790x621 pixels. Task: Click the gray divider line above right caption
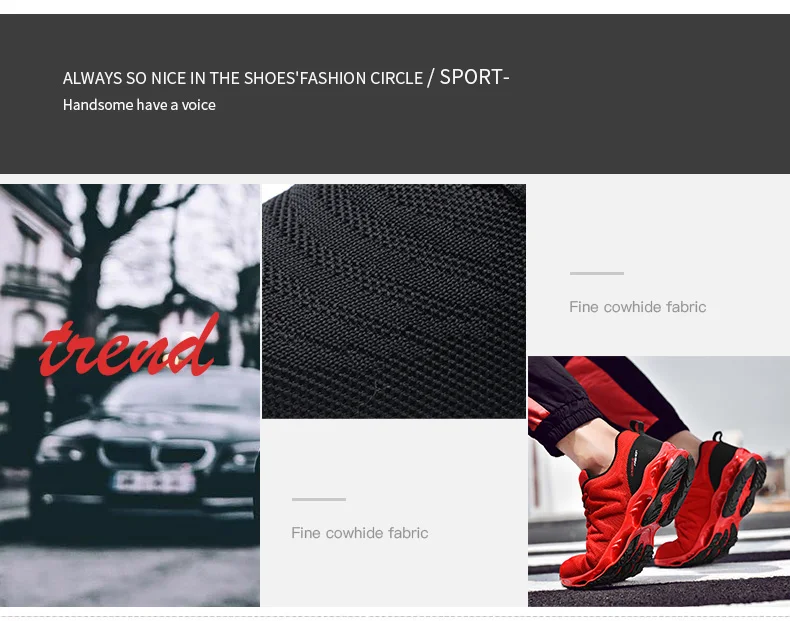tap(597, 273)
